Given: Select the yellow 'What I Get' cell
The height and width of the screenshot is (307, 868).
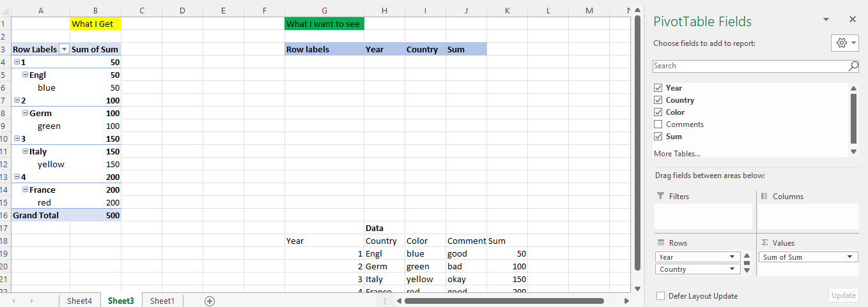Looking at the screenshot, I should pos(95,24).
